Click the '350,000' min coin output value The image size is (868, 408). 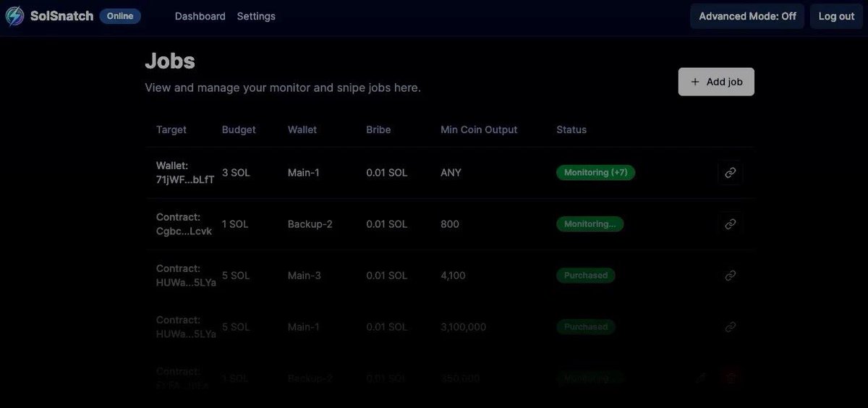[460, 378]
